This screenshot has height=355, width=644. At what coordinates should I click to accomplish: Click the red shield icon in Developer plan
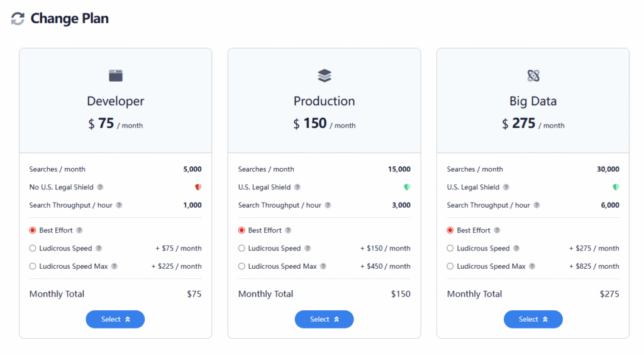(x=198, y=187)
